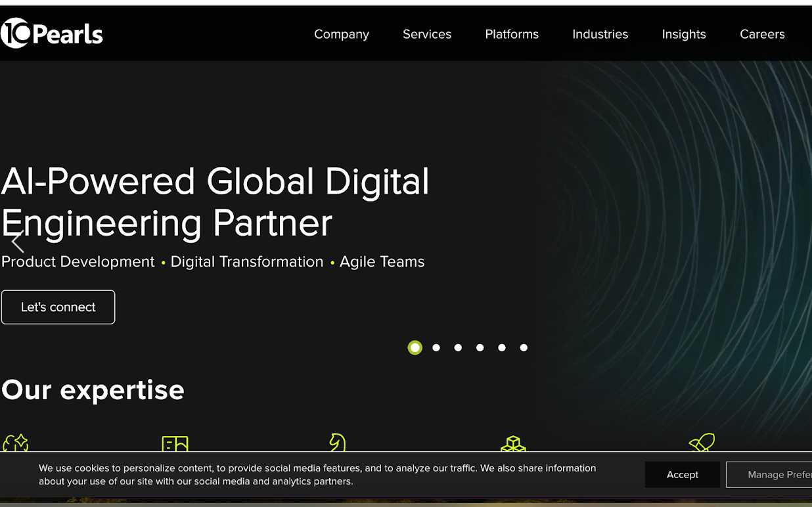Click the 10Pearls logo

click(x=52, y=33)
